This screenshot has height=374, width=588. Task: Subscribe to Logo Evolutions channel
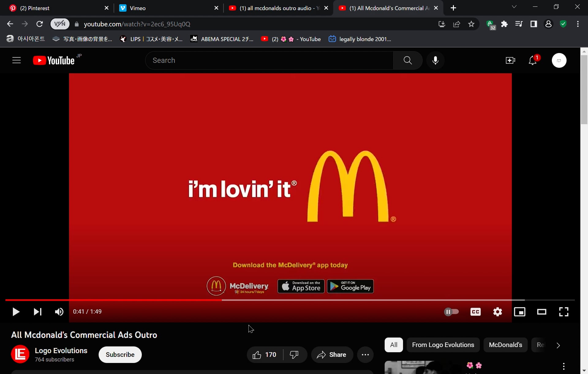click(x=120, y=355)
